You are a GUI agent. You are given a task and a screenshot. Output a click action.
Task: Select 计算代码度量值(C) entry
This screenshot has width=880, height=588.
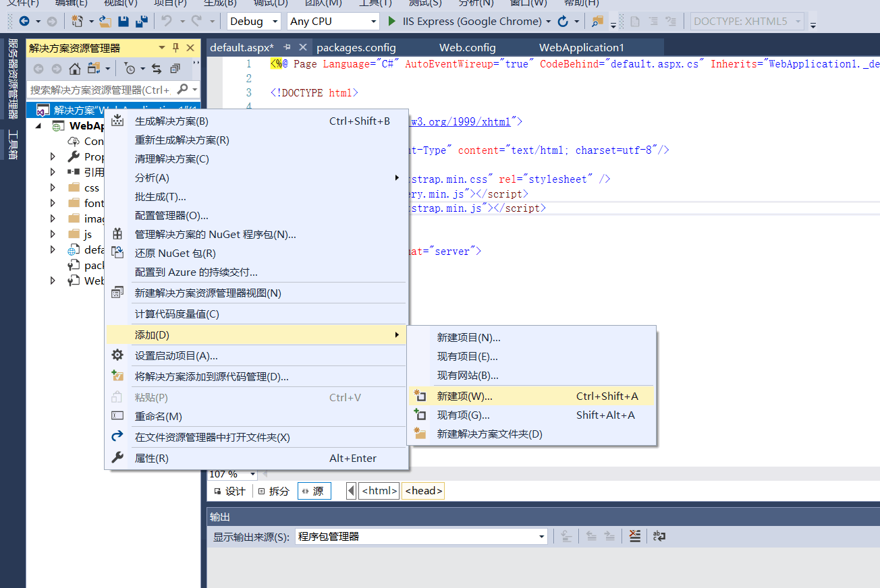click(256, 314)
